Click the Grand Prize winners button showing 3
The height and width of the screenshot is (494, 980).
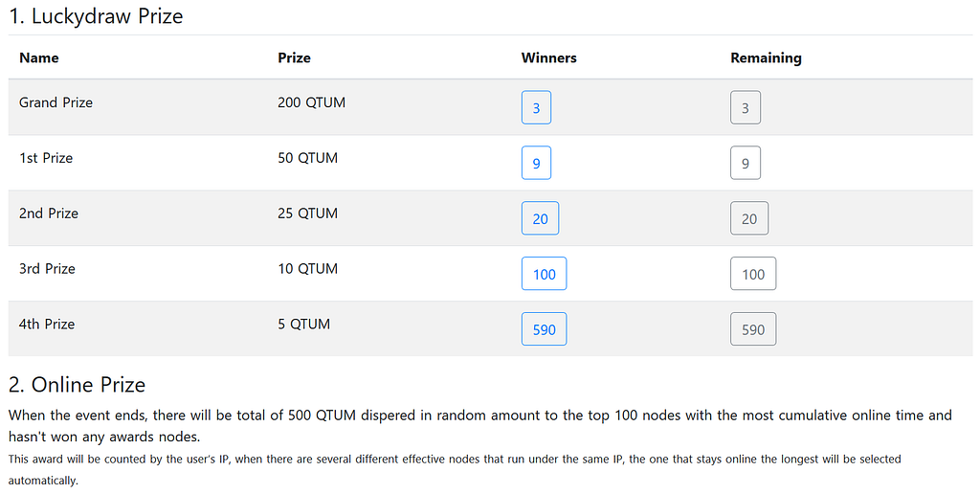pos(536,107)
